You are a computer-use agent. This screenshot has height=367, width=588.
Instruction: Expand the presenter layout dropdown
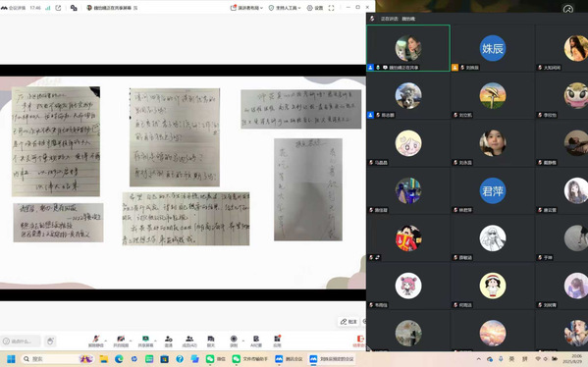pyautogui.click(x=246, y=8)
